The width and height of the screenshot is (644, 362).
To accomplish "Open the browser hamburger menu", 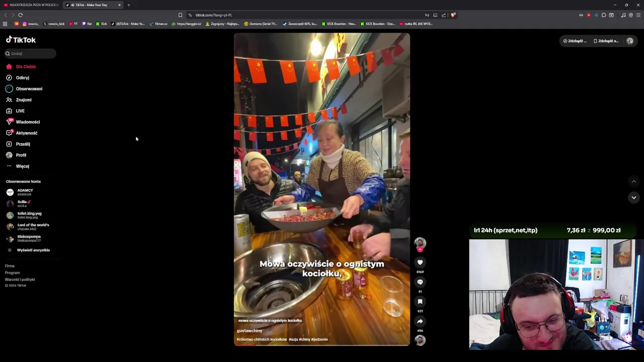I will coord(638,15).
